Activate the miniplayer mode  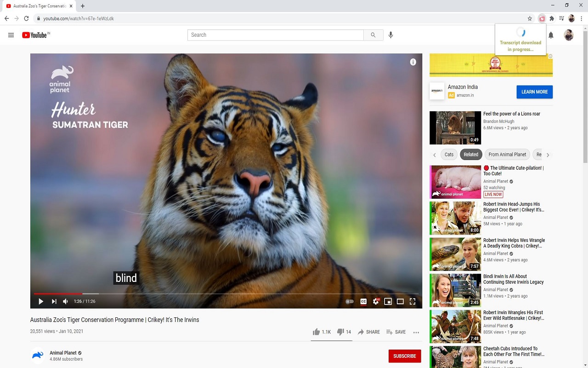388,301
